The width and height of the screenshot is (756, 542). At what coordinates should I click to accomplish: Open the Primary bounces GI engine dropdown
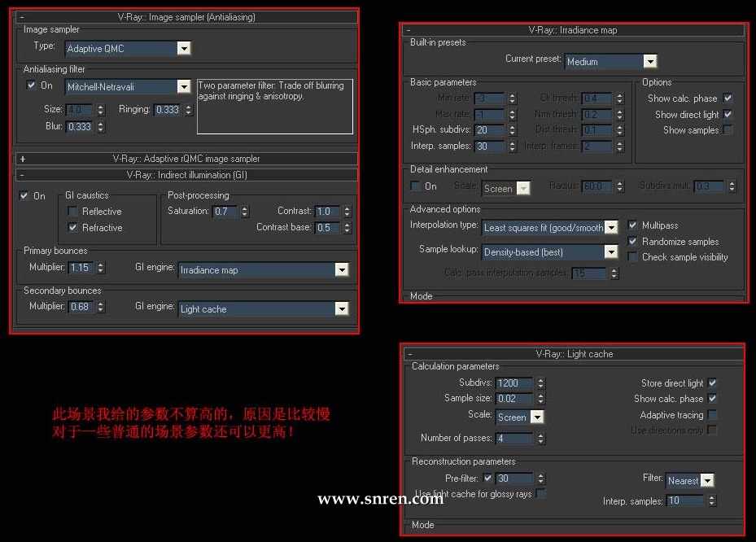point(341,270)
